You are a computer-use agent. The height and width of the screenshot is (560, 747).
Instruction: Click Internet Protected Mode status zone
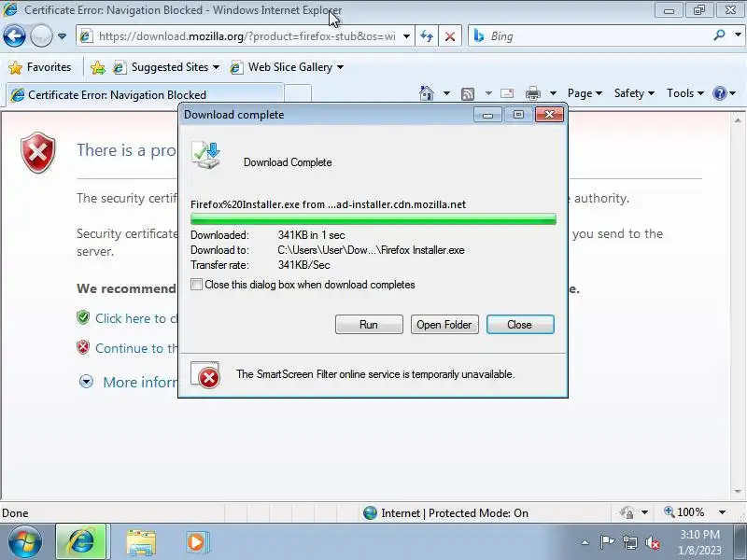(445, 512)
